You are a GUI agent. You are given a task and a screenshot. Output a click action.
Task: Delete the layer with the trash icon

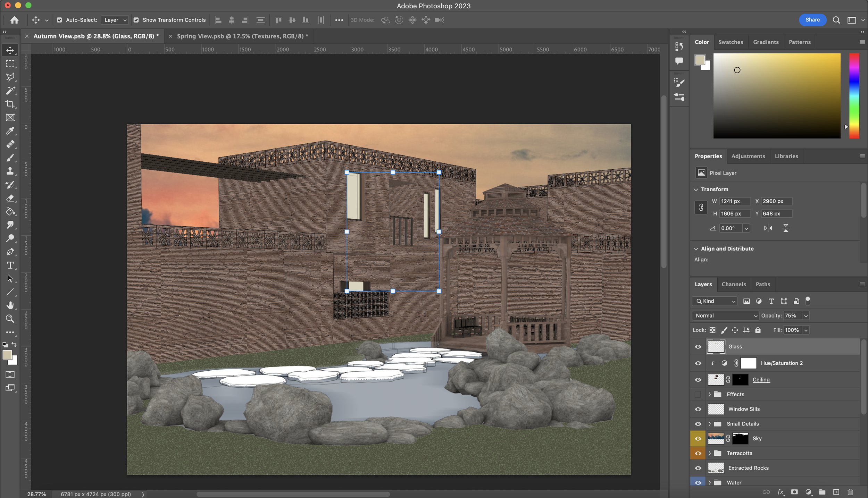[x=850, y=492]
